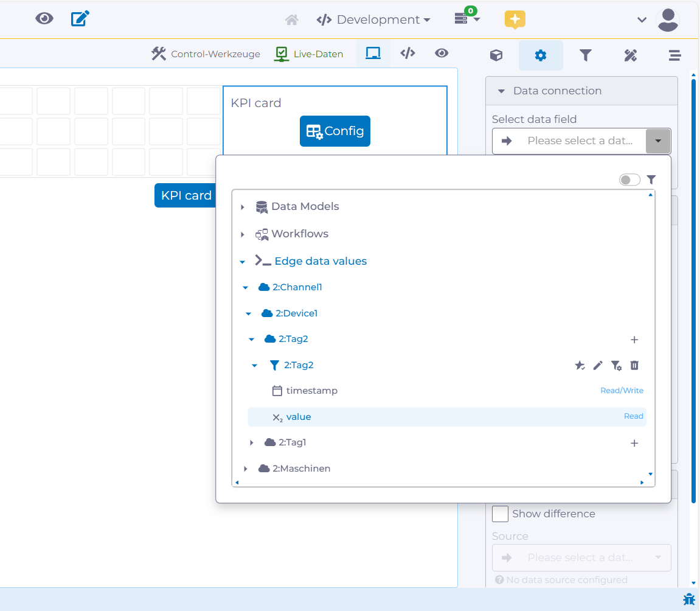
Task: Click the Config button on the KPI card
Action: point(335,131)
